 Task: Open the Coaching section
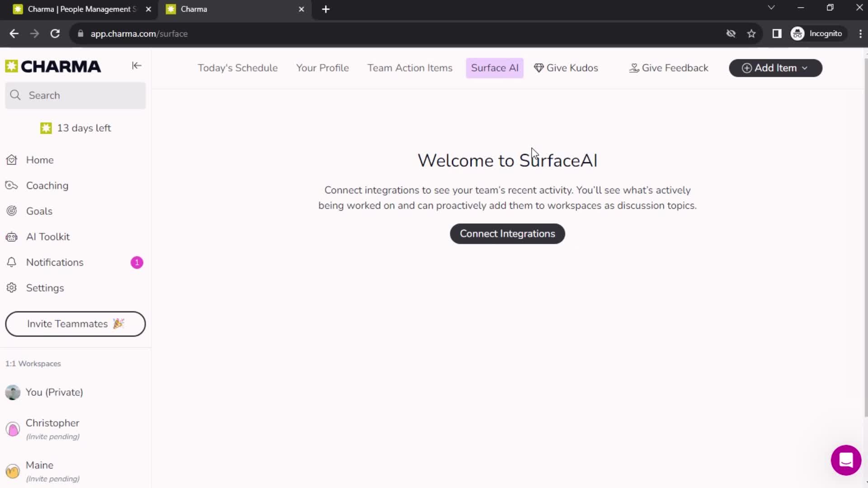click(x=47, y=185)
